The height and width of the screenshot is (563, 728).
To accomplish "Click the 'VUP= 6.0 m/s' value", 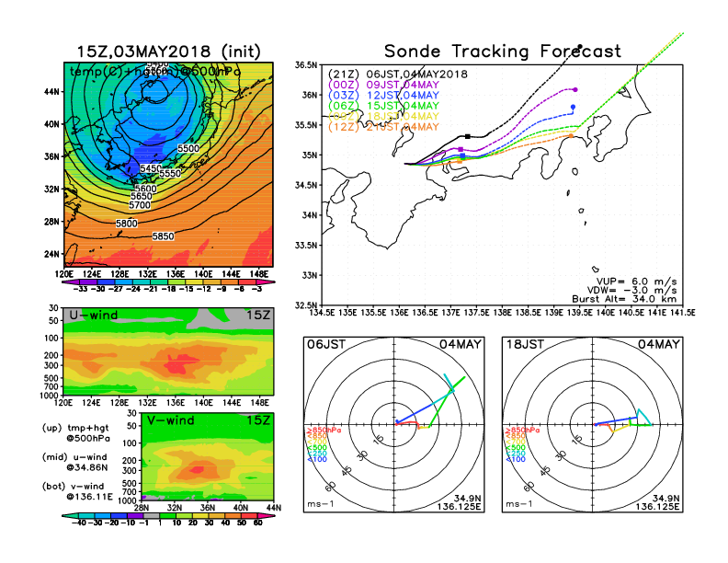I will pos(636,281).
